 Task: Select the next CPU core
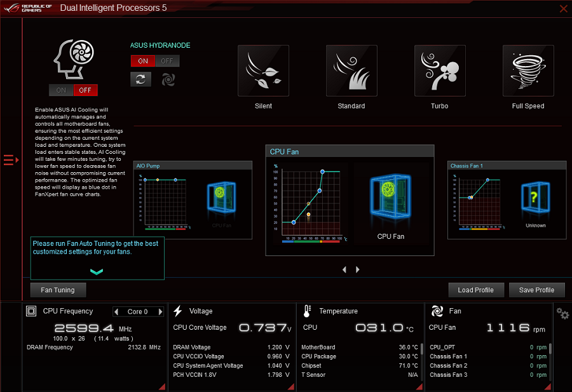pos(160,312)
